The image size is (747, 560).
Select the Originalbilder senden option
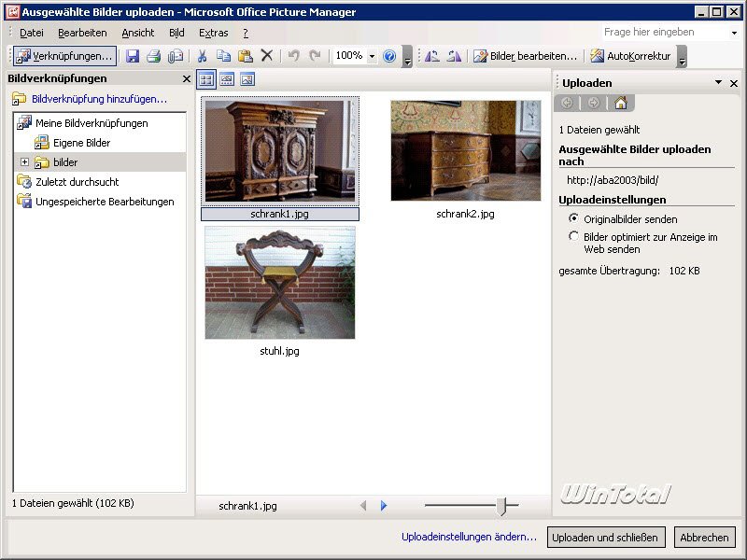[574, 218]
